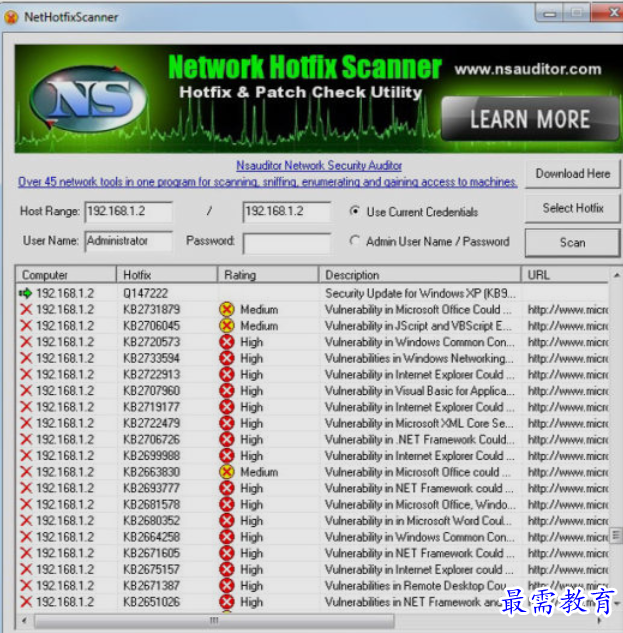Image resolution: width=623 pixels, height=633 pixels.
Task: Click the Download Here button
Action: coord(573,174)
